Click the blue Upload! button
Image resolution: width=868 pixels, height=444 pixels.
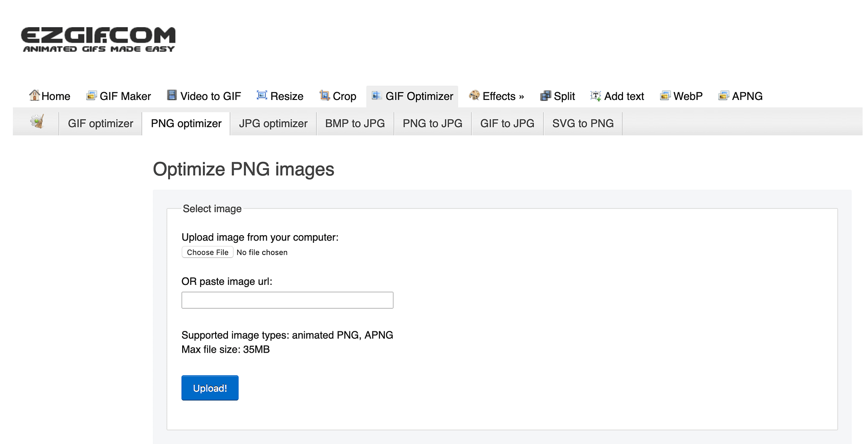pyautogui.click(x=210, y=388)
